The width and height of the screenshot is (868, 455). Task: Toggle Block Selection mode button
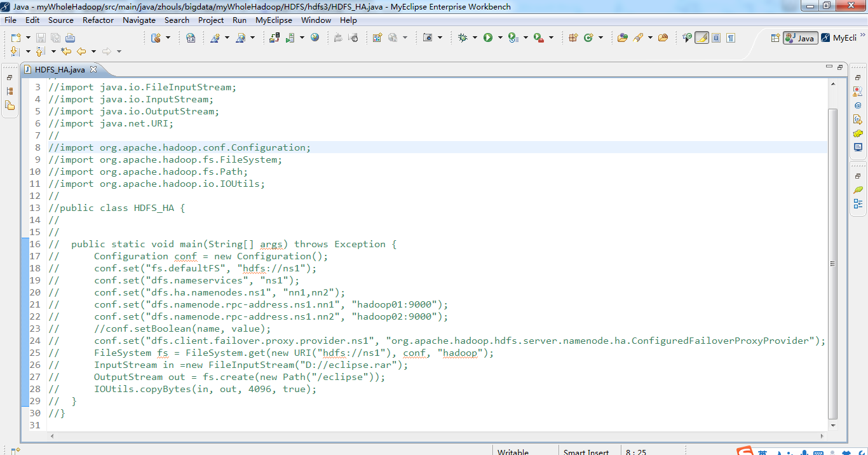[x=716, y=38]
